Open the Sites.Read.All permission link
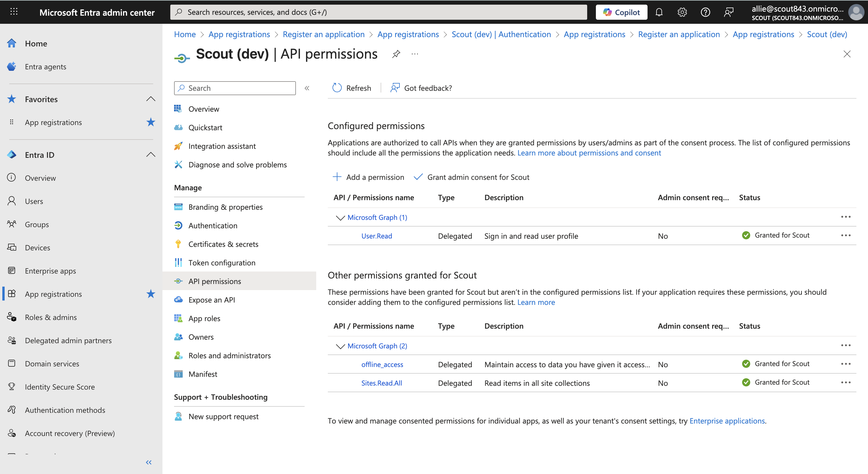The height and width of the screenshot is (474, 868). (x=381, y=383)
